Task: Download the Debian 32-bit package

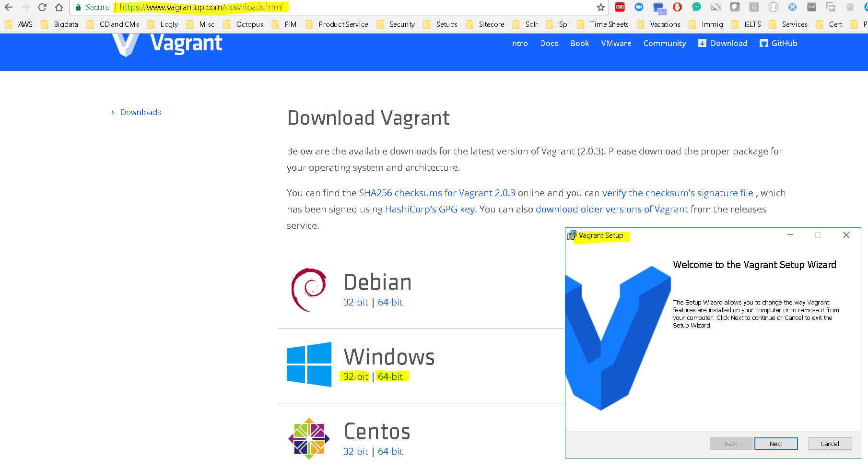Action: (356, 302)
